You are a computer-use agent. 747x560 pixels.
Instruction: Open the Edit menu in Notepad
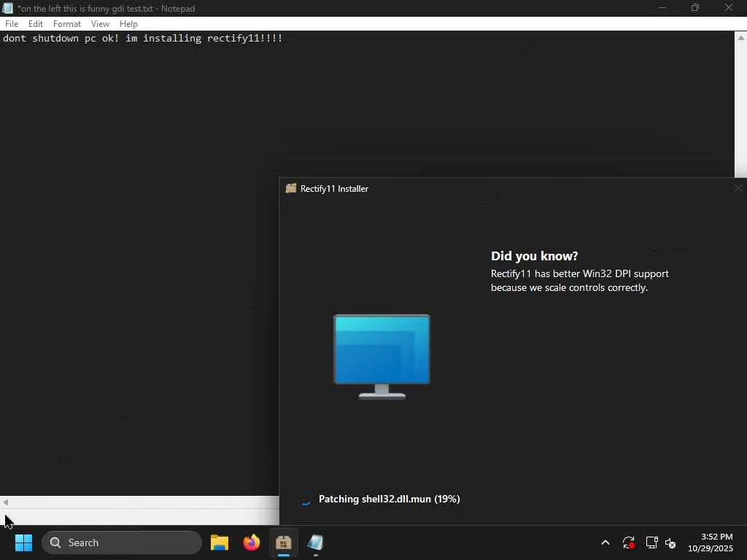click(35, 24)
